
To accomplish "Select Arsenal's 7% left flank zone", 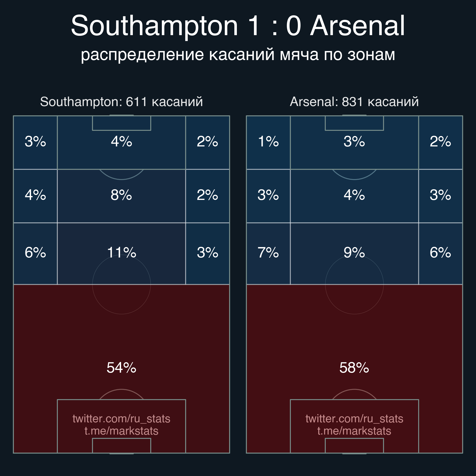I will point(268,253).
